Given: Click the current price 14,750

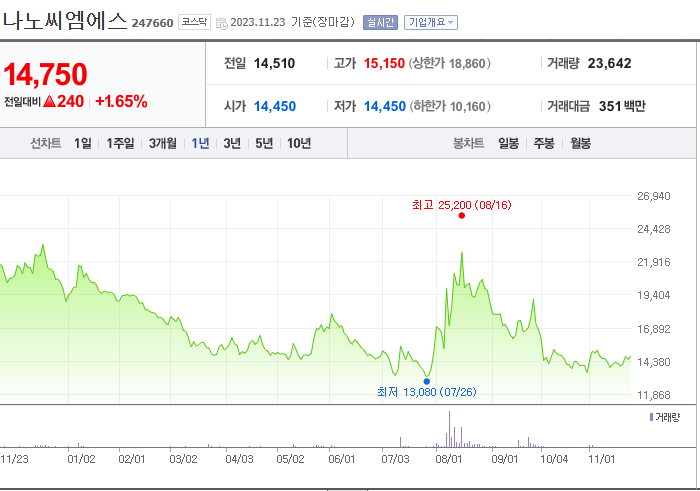Looking at the screenshot, I should (45, 74).
